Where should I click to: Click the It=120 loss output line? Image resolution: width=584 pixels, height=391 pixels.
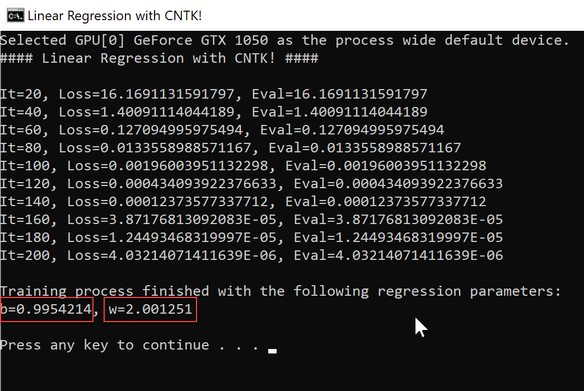coord(251,184)
